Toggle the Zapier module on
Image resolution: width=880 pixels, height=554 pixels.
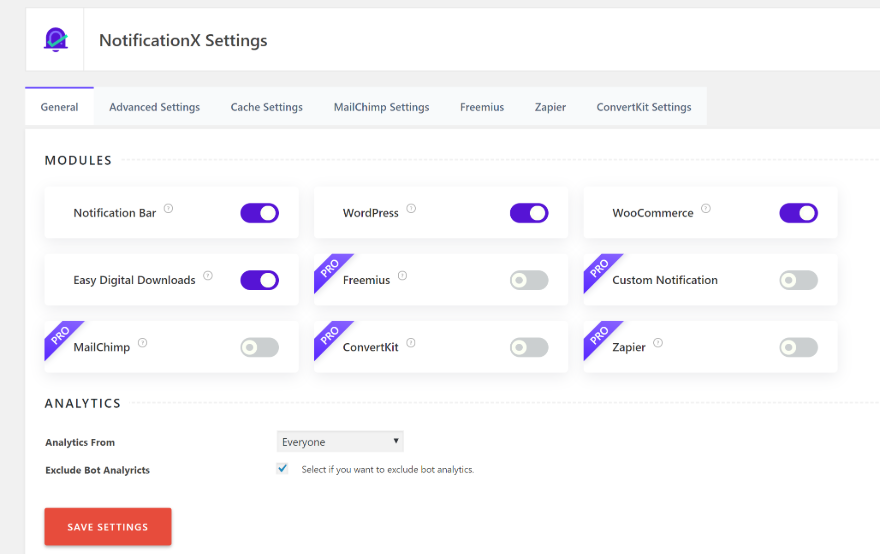click(799, 347)
